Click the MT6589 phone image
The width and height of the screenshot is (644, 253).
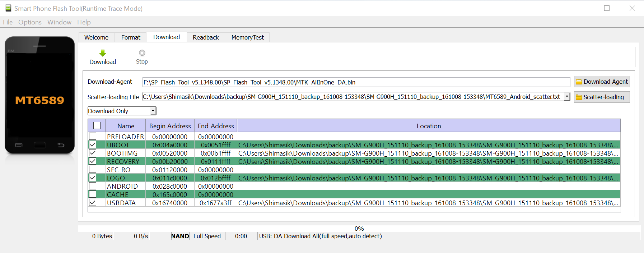point(39,95)
